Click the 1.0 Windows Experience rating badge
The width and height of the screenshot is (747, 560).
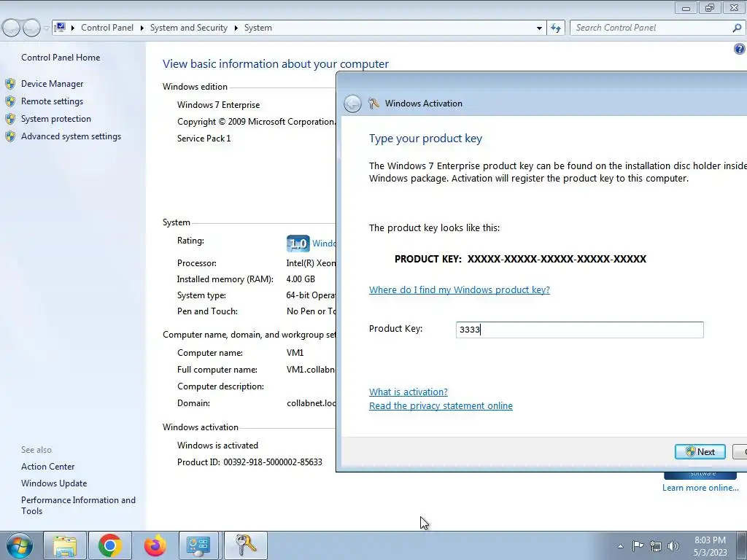(298, 244)
